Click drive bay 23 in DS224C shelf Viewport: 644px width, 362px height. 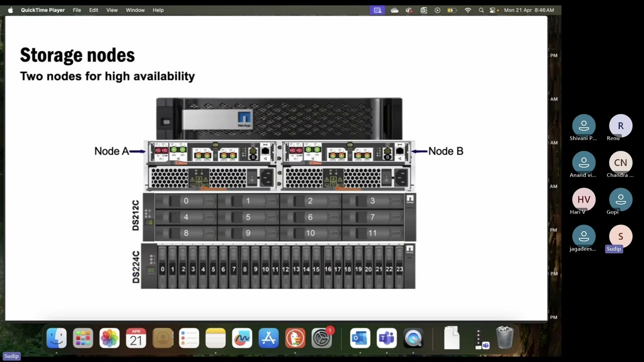pyautogui.click(x=399, y=267)
